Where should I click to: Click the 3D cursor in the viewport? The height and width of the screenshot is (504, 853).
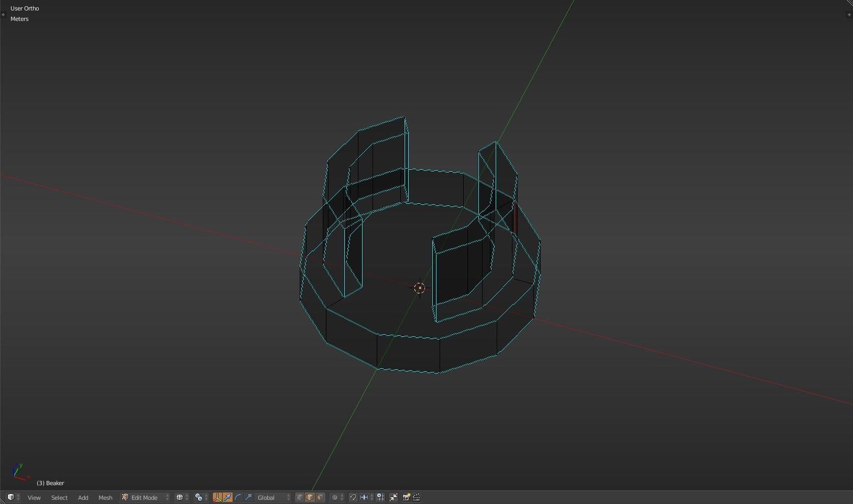point(420,288)
